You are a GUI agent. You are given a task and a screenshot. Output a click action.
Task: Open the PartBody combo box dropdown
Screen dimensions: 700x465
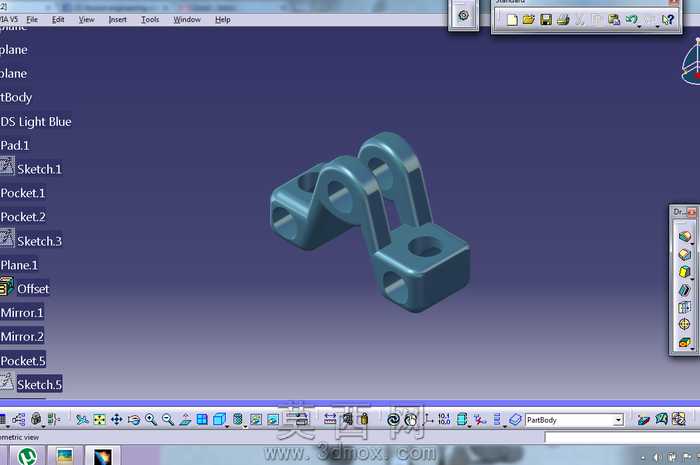618,420
